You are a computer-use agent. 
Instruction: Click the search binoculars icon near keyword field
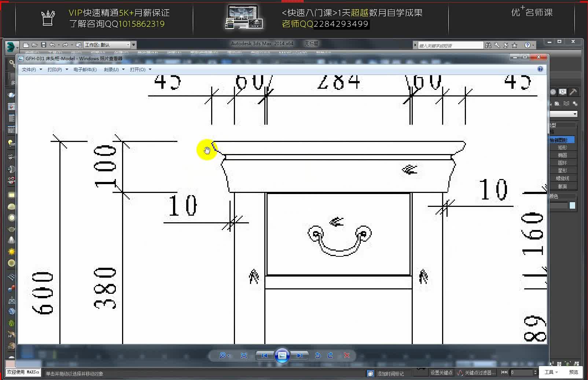click(488, 45)
